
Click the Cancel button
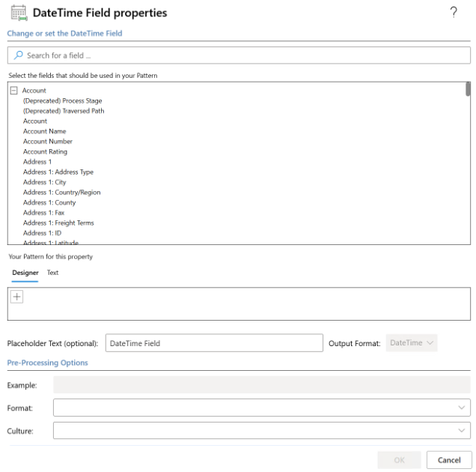point(449,460)
